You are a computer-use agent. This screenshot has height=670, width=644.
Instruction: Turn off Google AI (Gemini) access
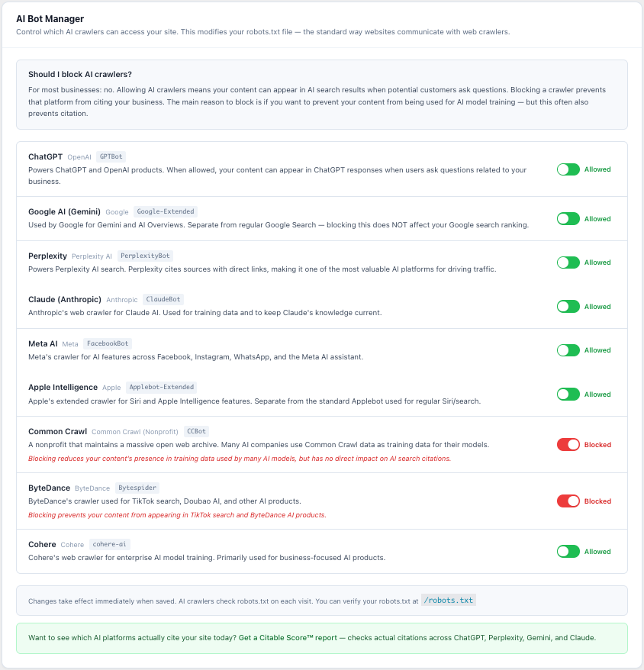568,218
